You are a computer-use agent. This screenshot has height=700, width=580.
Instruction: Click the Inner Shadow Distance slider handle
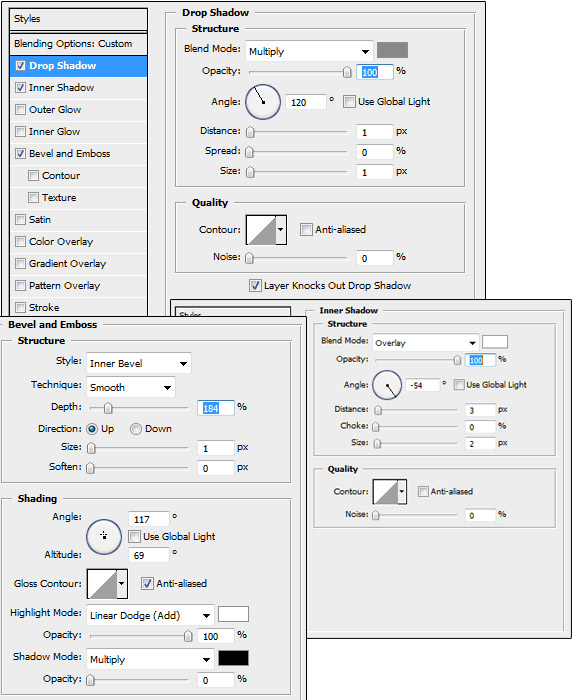point(378,410)
